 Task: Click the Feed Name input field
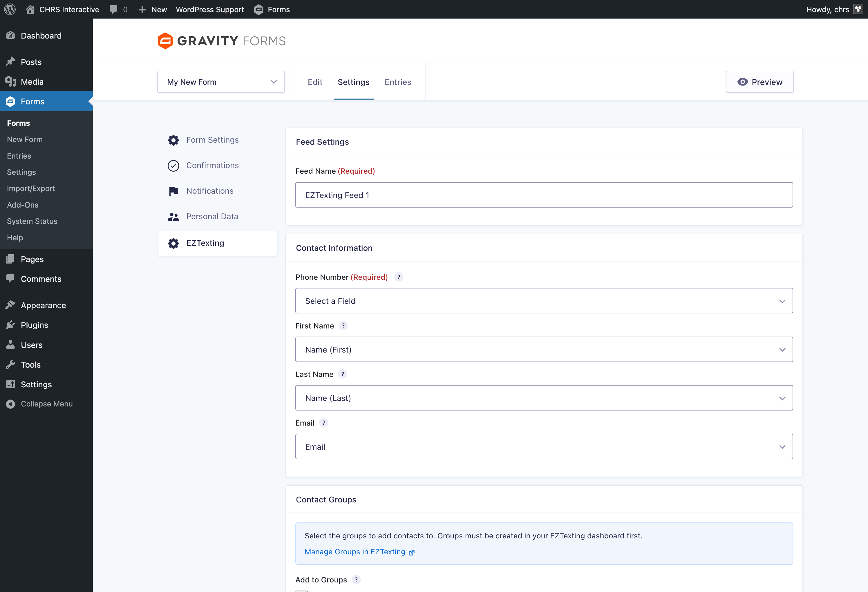click(544, 195)
